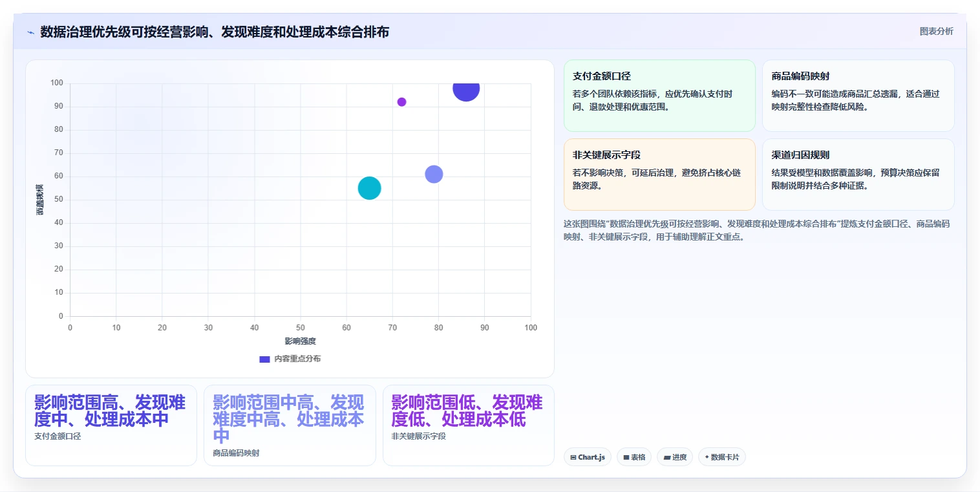Click the 进度 tag chip

click(x=675, y=457)
